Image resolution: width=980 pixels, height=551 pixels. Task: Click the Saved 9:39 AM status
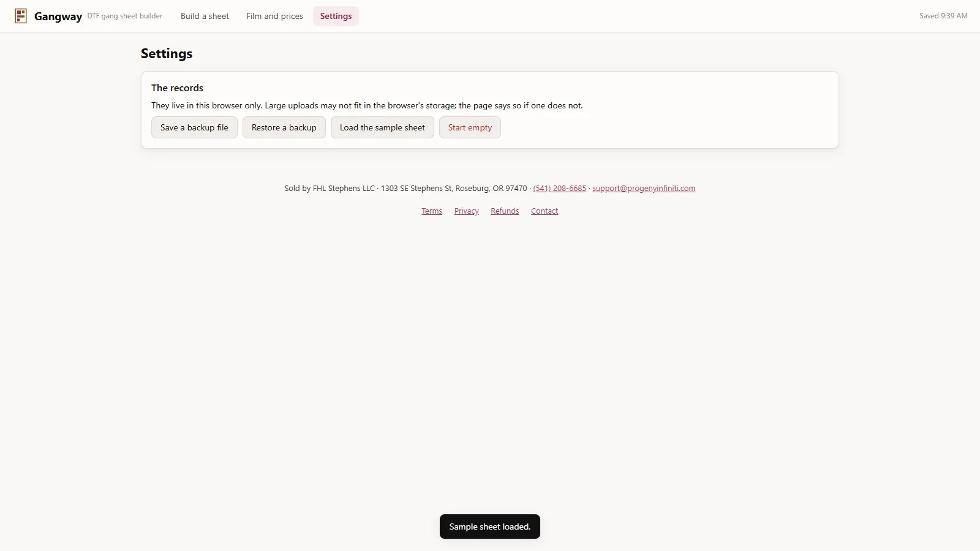[943, 16]
